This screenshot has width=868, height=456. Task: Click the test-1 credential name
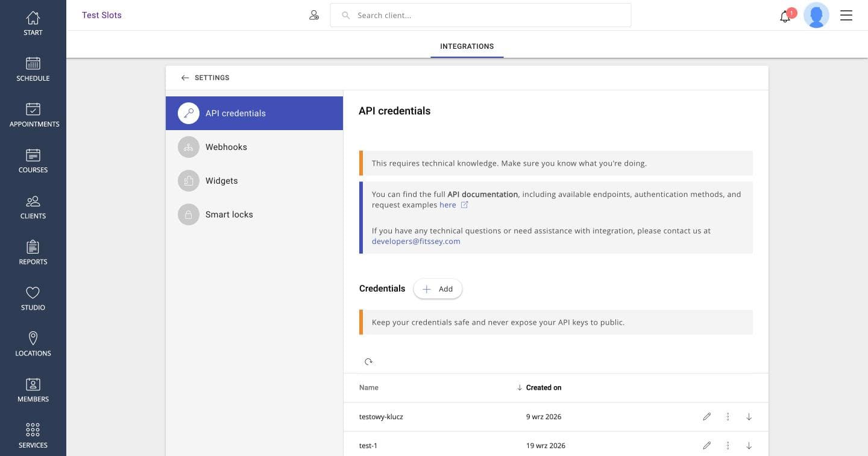[x=368, y=446]
